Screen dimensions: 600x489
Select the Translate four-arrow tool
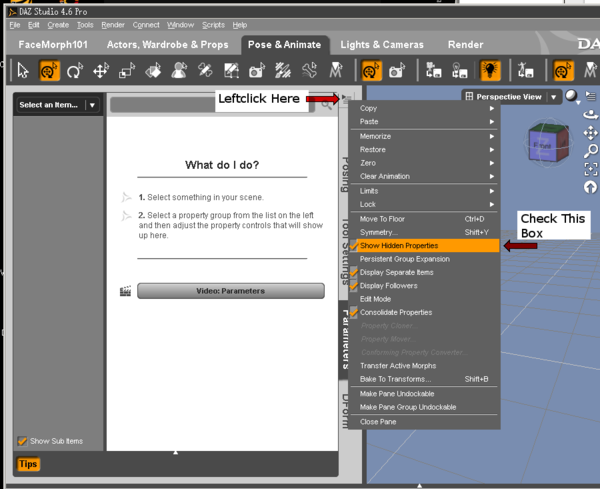(x=101, y=71)
